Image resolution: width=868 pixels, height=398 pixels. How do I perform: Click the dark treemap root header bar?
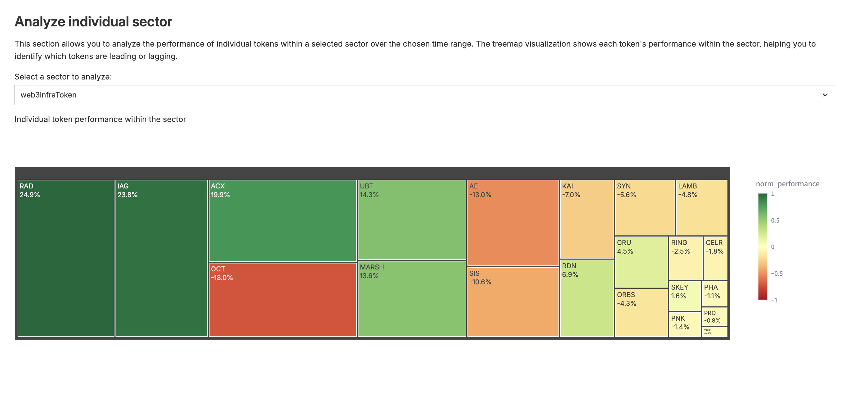coord(372,173)
